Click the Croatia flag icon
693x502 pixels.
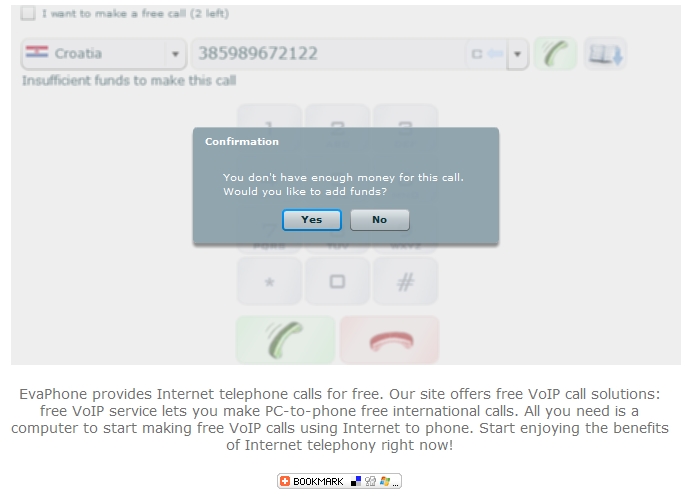click(x=37, y=52)
